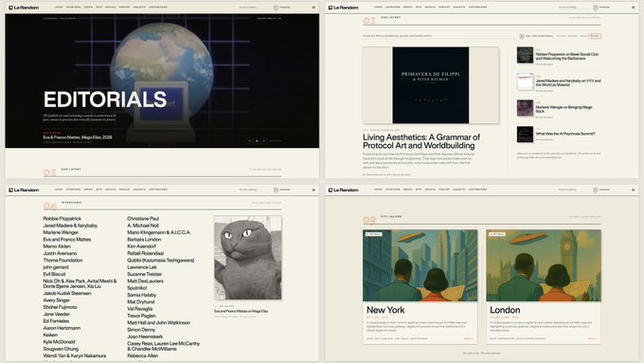
Task: Click the round header icon in the Our Latest panel
Action: tap(595, 8)
